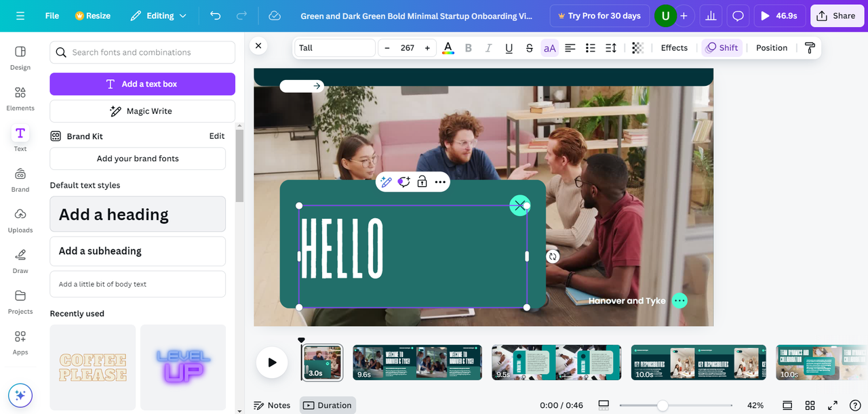
Task: Open the Apps sidebar tab
Action: [20, 342]
